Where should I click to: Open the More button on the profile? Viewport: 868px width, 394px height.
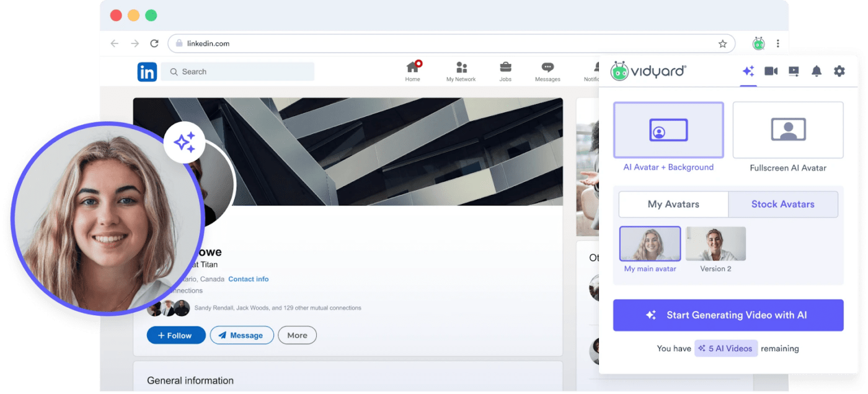coord(298,336)
